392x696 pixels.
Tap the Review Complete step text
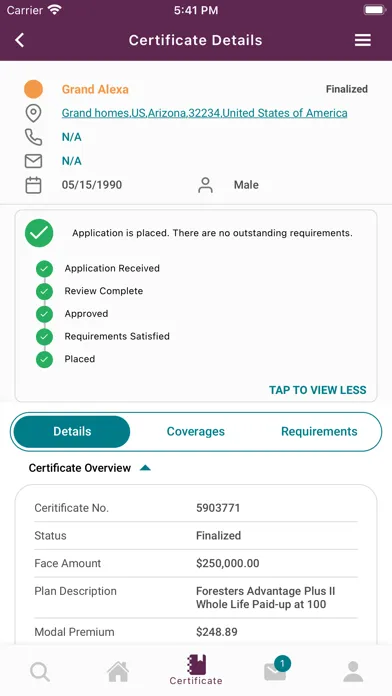point(103,291)
